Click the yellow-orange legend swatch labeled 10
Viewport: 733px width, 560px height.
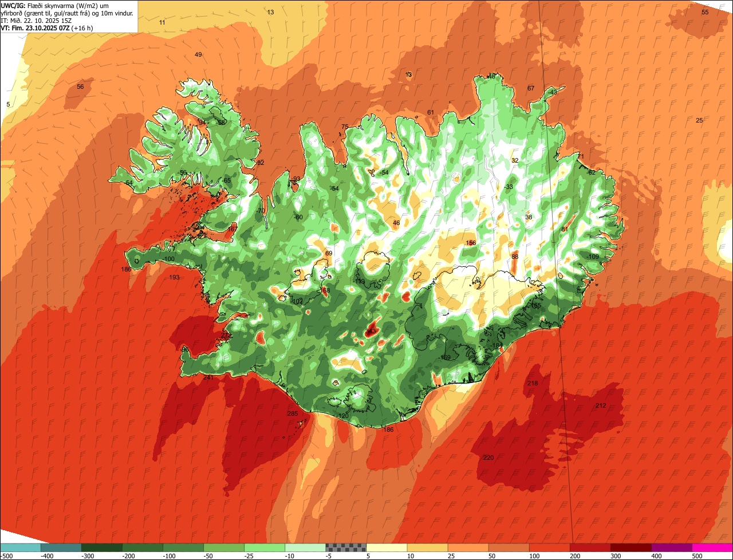[427, 547]
